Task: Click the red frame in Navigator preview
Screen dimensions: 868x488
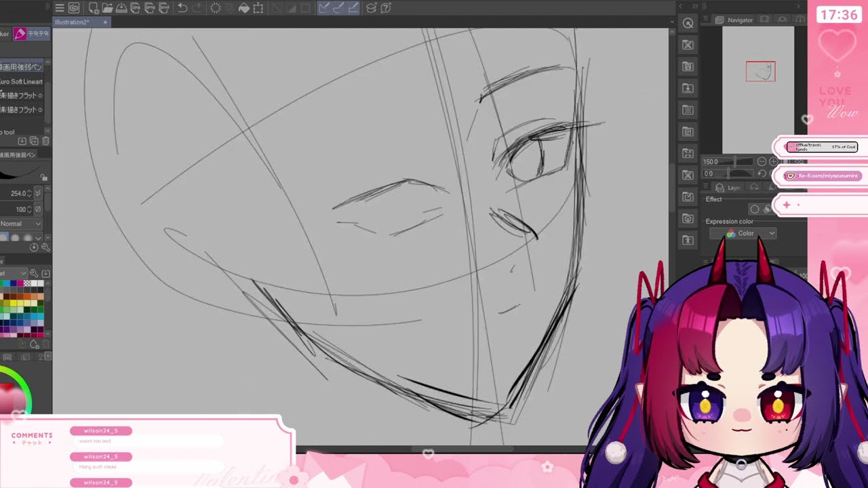Action: click(761, 71)
